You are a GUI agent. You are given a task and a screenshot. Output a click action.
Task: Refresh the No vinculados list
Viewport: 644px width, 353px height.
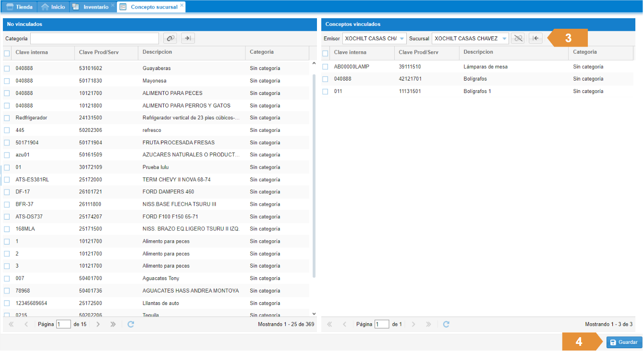(131, 324)
